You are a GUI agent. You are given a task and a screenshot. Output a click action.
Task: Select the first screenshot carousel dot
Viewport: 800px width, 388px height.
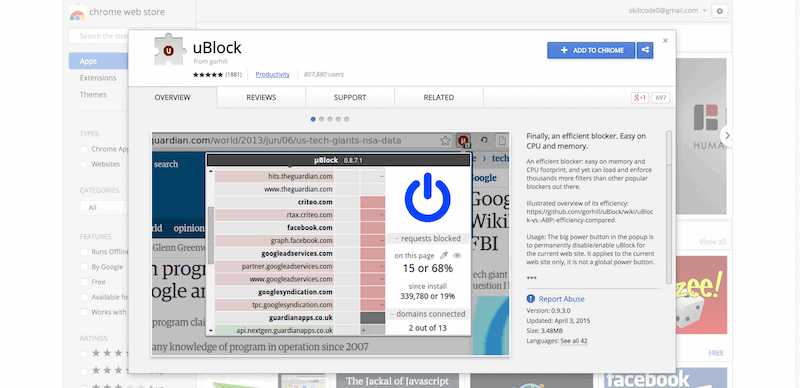tap(313, 119)
